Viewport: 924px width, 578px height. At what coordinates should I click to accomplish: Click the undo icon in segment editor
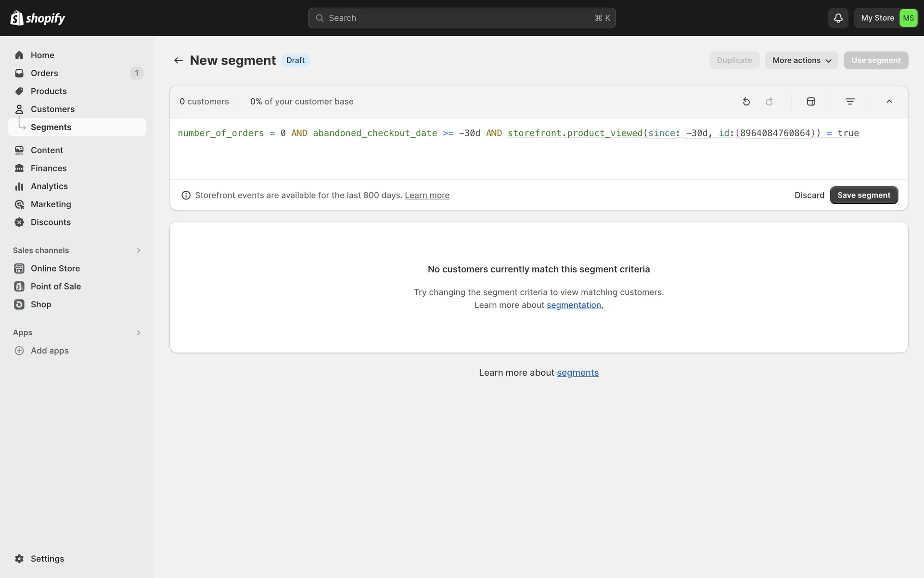[746, 102]
